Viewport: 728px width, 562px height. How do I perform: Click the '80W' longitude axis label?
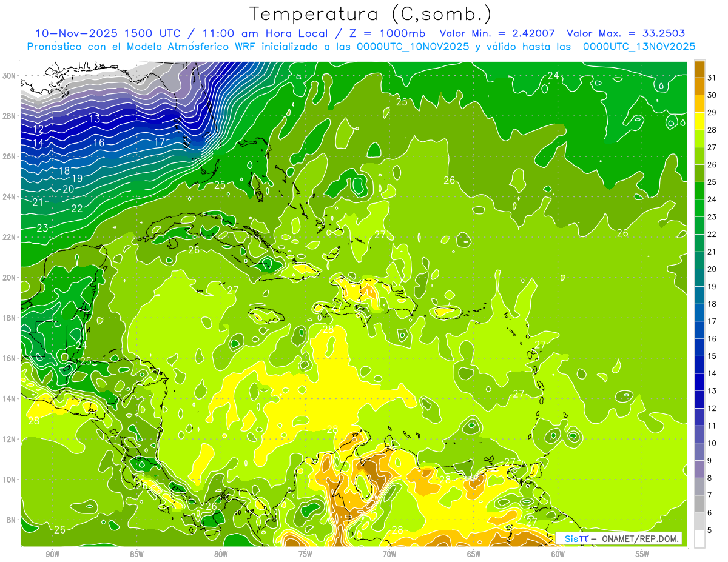[x=221, y=554]
